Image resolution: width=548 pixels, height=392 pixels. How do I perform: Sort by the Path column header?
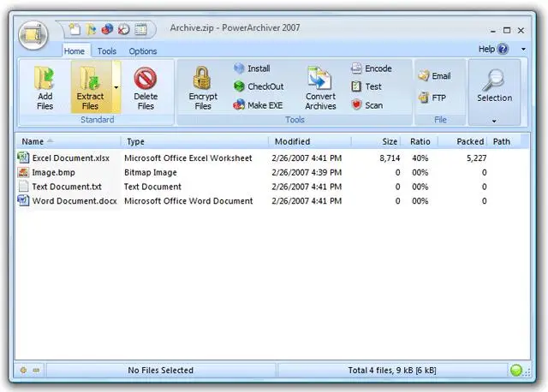tap(503, 141)
